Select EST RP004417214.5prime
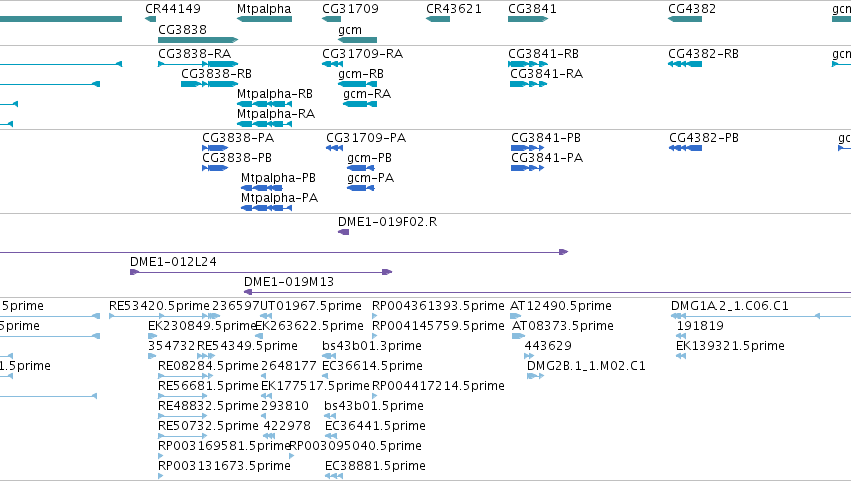This screenshot has height=481, width=851. [x=438, y=387]
